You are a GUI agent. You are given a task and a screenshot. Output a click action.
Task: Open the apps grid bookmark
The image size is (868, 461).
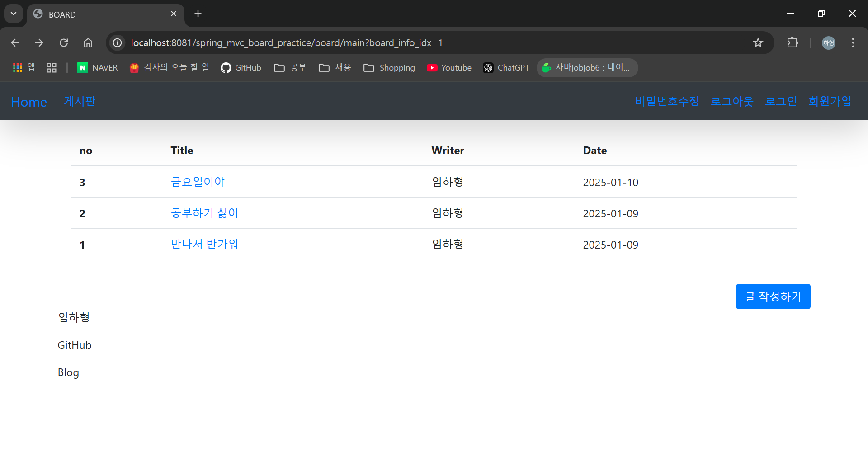pos(24,67)
